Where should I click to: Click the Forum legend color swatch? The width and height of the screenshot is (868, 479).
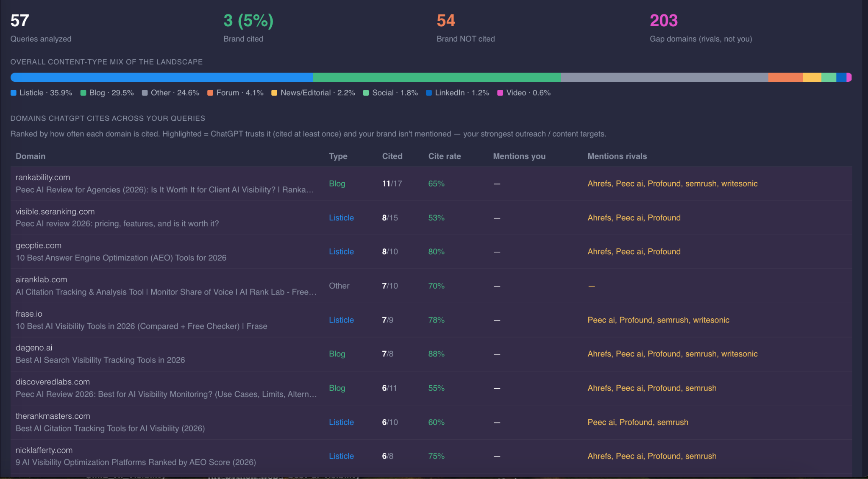(x=210, y=93)
